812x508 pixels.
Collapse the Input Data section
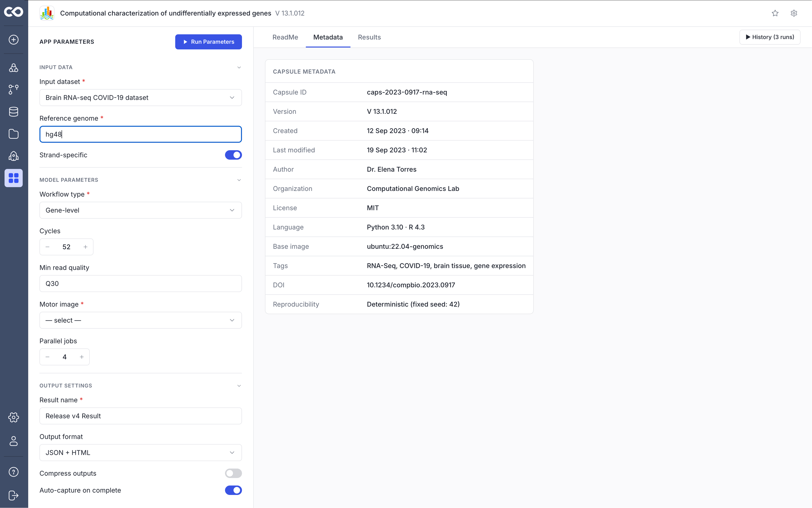(x=239, y=67)
